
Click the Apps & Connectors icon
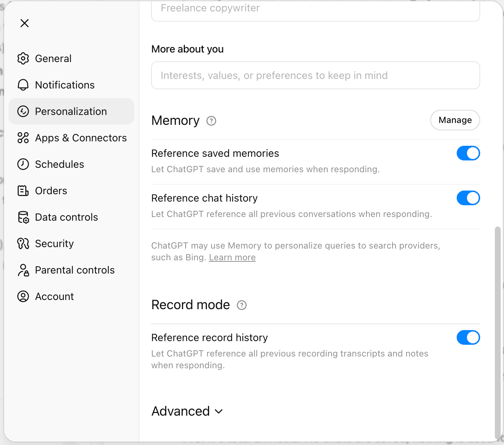point(23,138)
